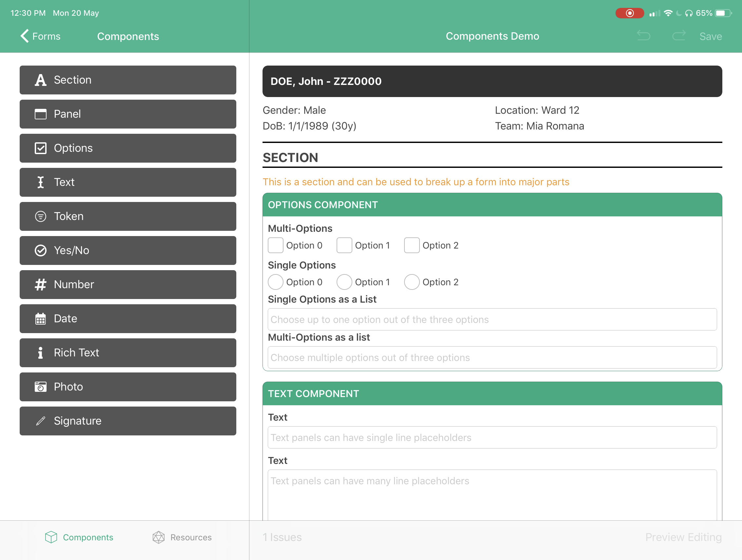
Task: Select the TEXT COMPONENT panel header
Action: pyautogui.click(x=492, y=393)
